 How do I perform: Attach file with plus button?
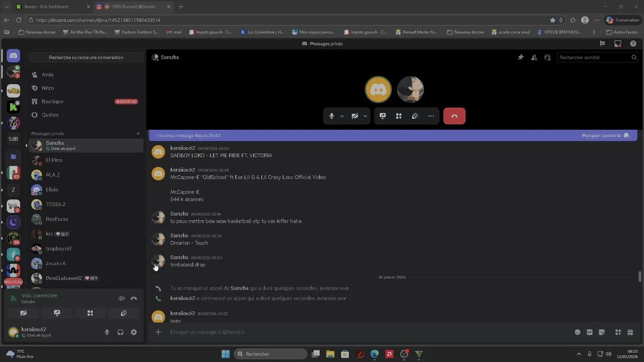pyautogui.click(x=158, y=332)
